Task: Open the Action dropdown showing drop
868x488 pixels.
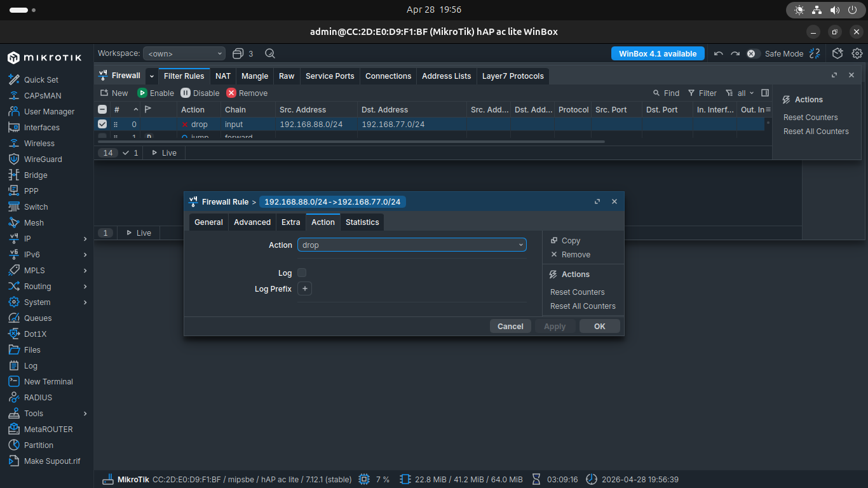Action: [412, 245]
